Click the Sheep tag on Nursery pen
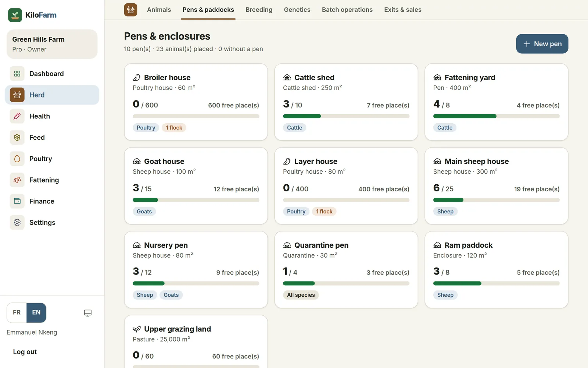588x368 pixels. click(x=145, y=295)
